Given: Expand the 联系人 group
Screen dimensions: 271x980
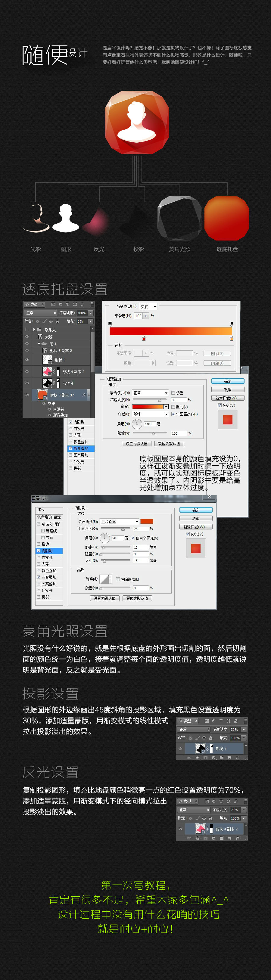Looking at the screenshot, I should (x=34, y=330).
